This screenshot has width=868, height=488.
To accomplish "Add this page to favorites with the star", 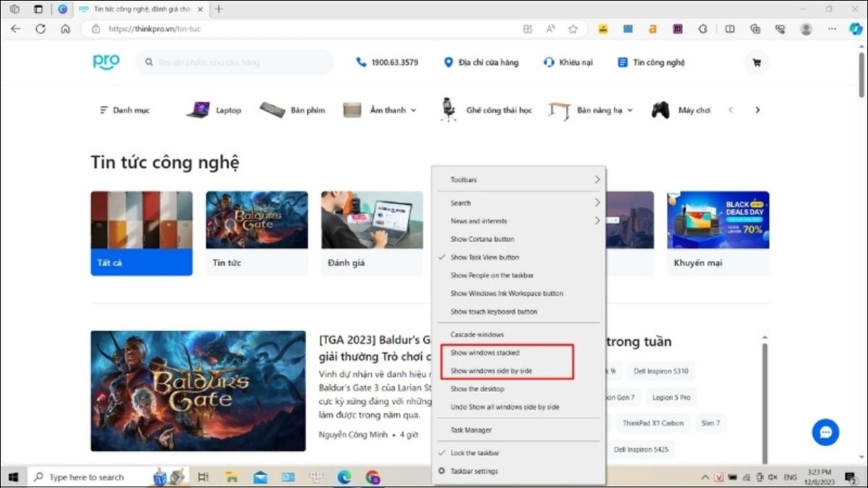I will pos(573,29).
